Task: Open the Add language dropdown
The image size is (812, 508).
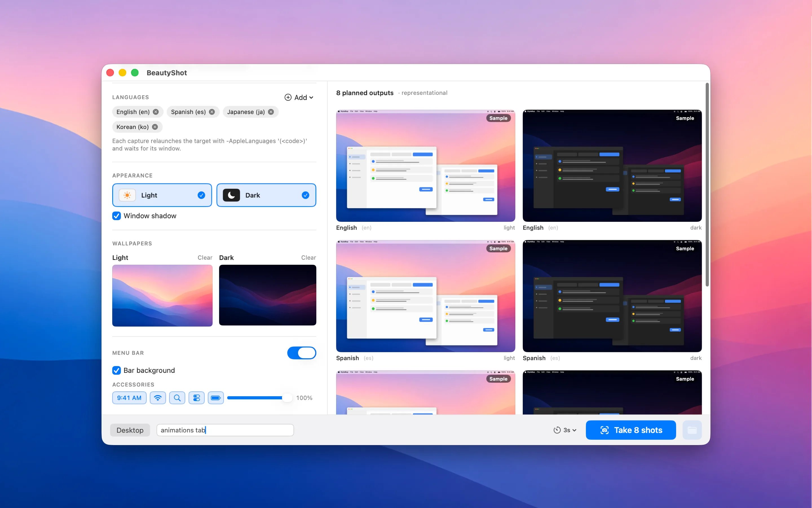Action: pos(299,97)
